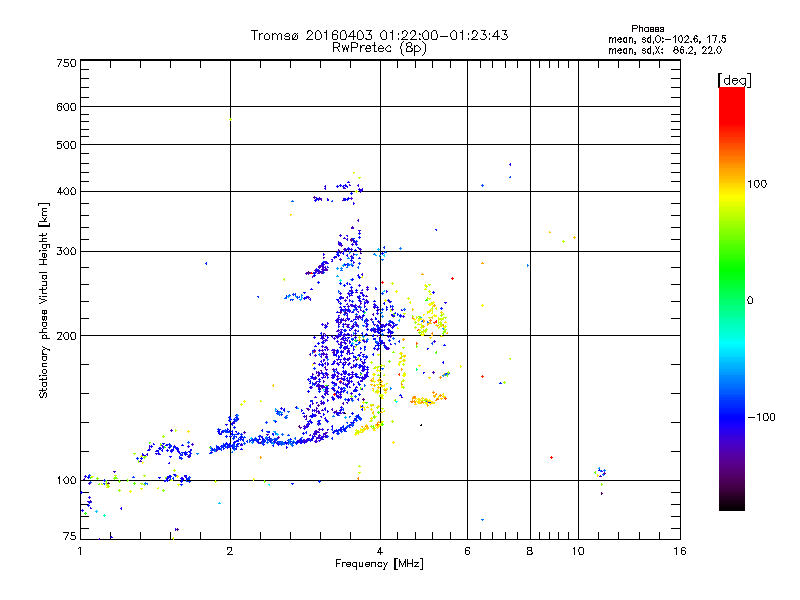Screen dimensions: 800x600
Task: Click the x-axis label '10'
Action: (578, 551)
